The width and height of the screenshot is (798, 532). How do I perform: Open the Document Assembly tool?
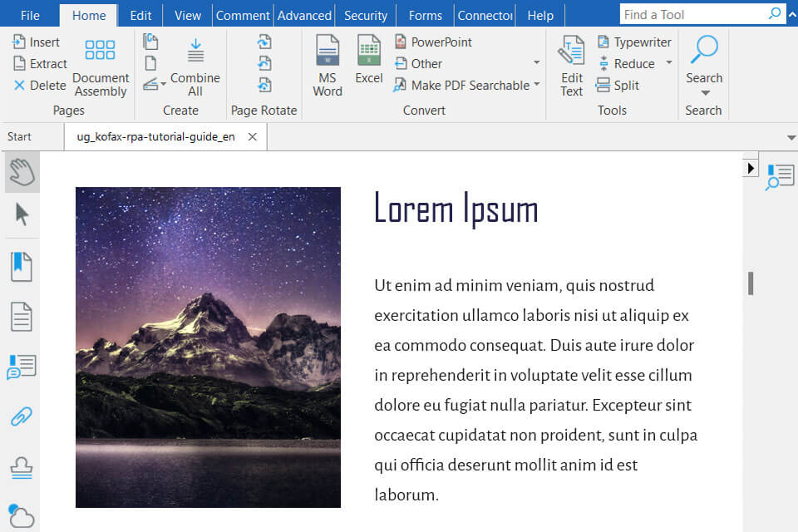(101, 66)
